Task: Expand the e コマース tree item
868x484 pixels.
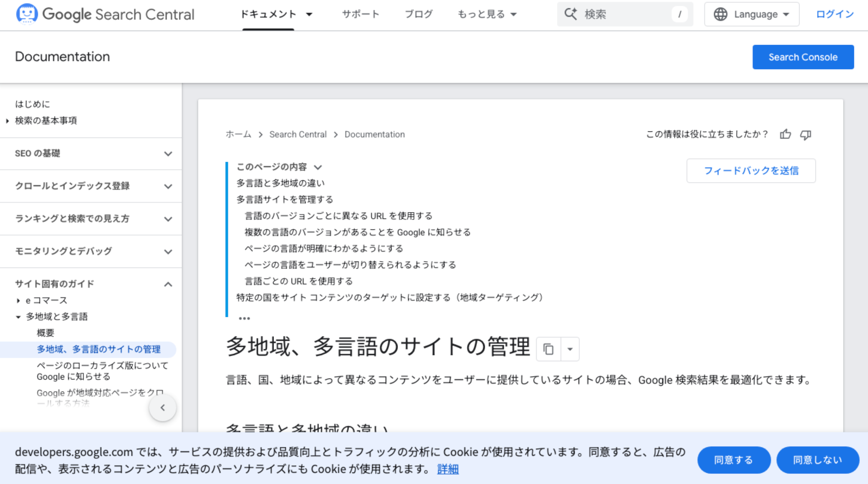Action: (18, 300)
